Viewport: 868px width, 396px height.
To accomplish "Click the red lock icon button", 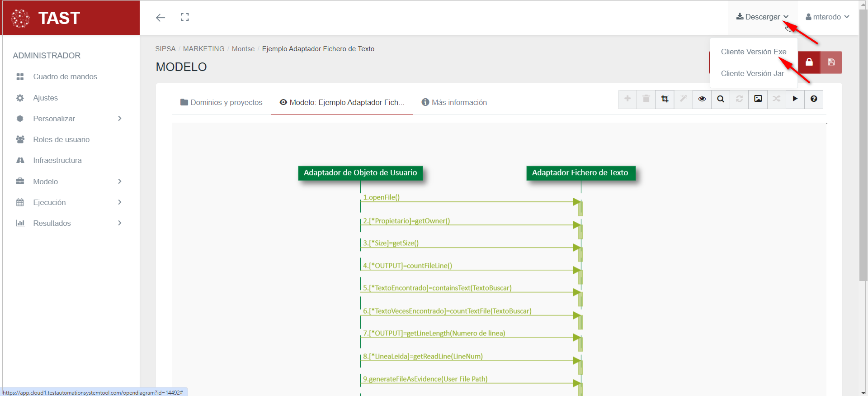I will 809,62.
